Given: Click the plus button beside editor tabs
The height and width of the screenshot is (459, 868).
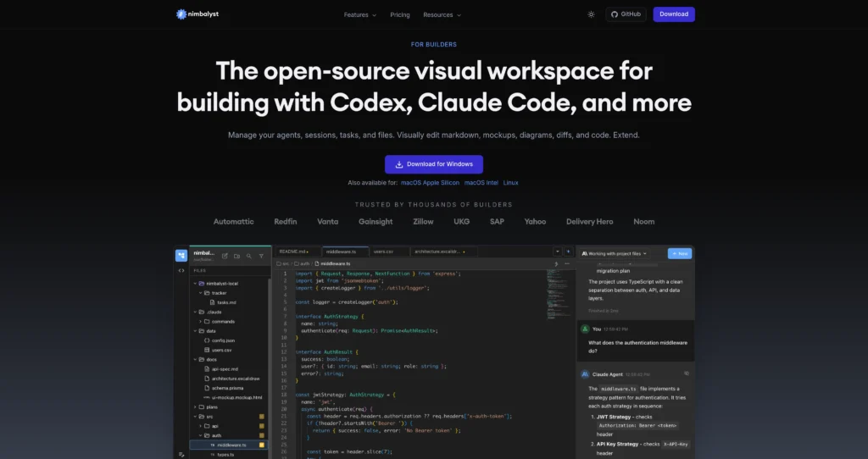Looking at the screenshot, I should 568,252.
